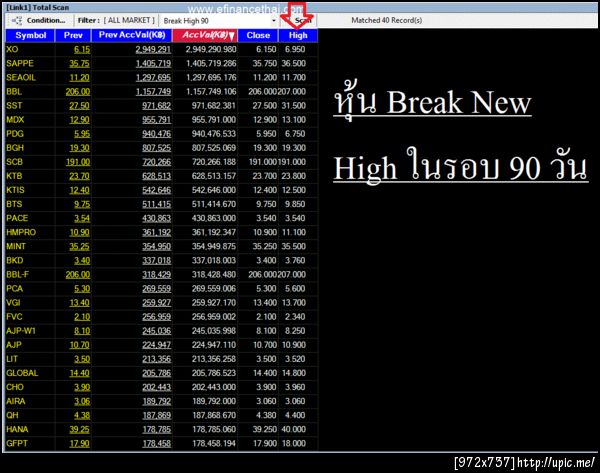This screenshot has height=473, width=600.
Task: Select the BBL-F symbol
Action: tap(18, 275)
